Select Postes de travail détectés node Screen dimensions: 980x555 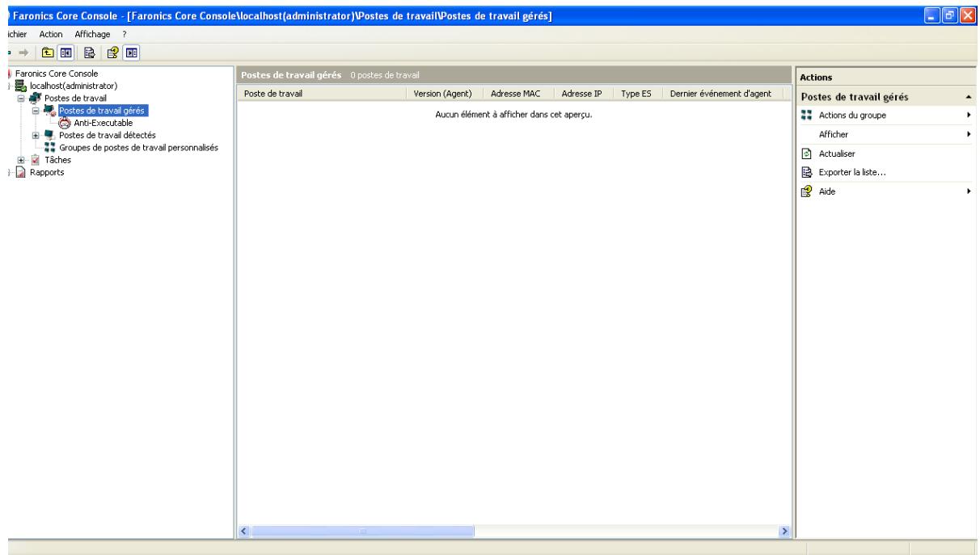[107, 135]
